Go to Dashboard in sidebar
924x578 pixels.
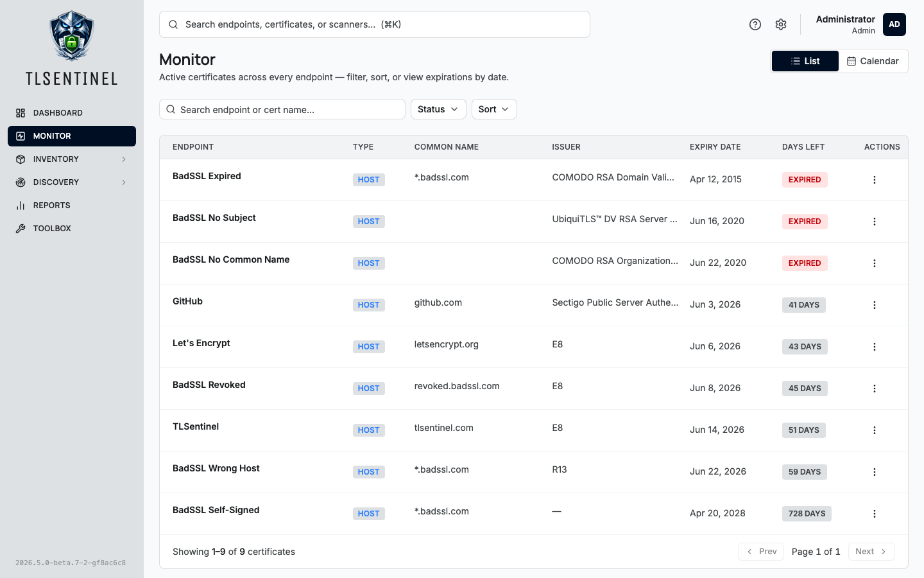pos(72,113)
